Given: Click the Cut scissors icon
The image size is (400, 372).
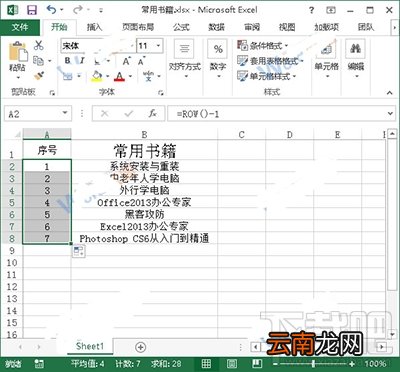Looking at the screenshot, I should [x=39, y=45].
